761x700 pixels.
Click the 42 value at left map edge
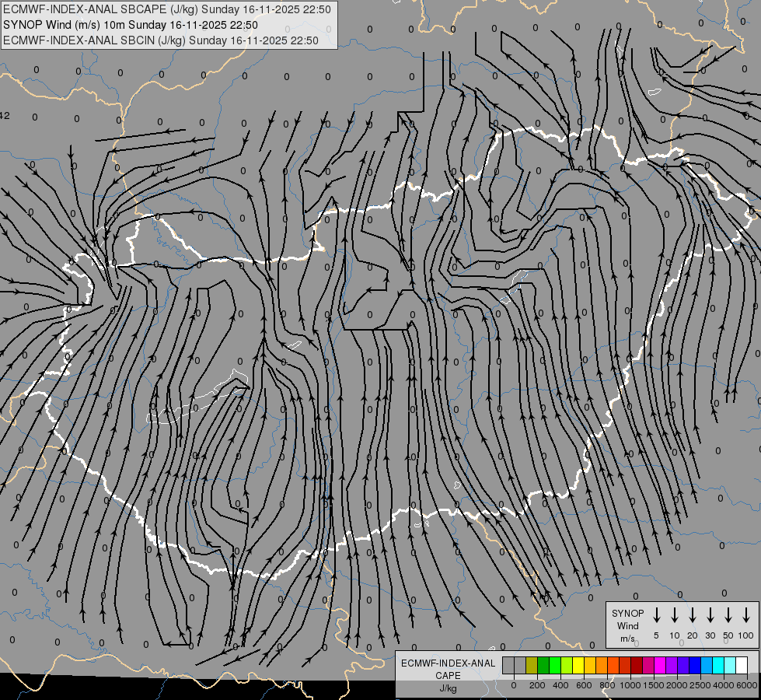point(5,116)
